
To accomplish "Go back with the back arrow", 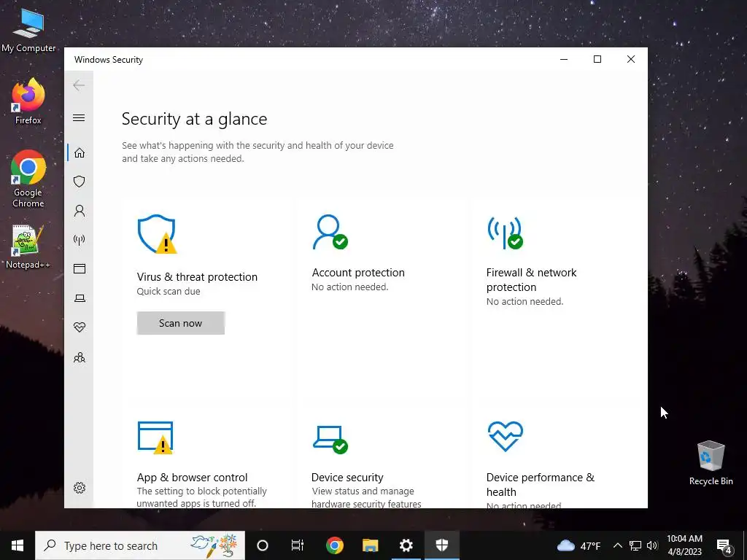I will 79,85.
